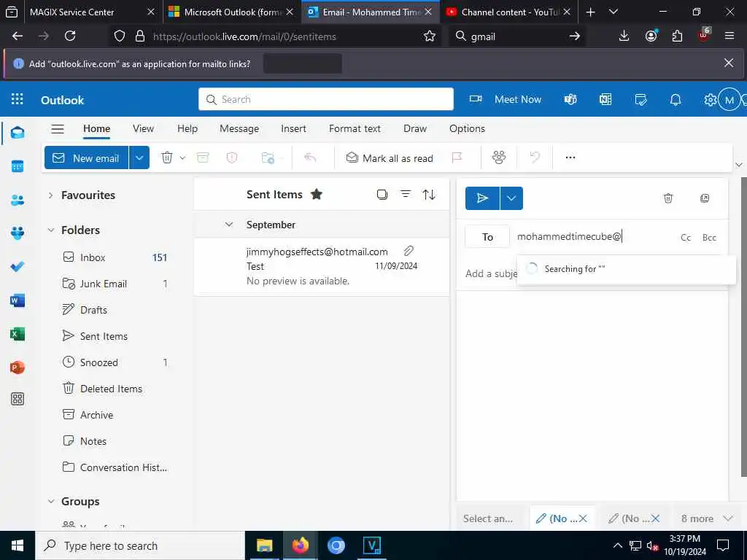Click the To recipients button
Screen dimensions: 747x560
pyautogui.click(x=487, y=237)
